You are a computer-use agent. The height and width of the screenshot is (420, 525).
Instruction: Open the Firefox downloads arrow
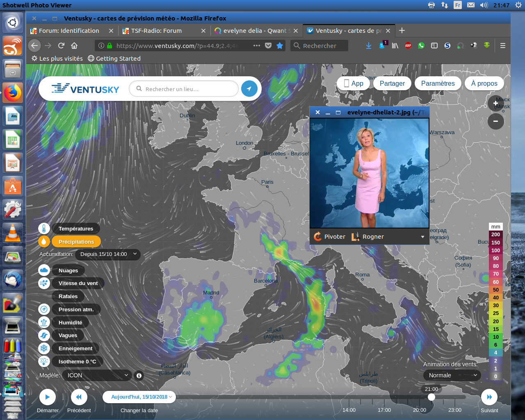(369, 46)
